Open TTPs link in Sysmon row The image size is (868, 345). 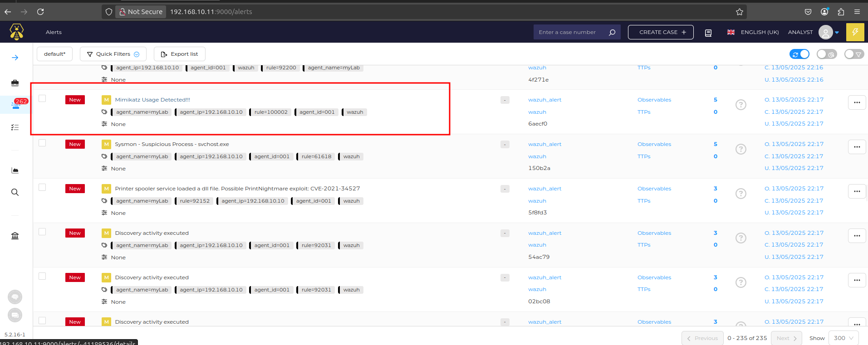(x=644, y=156)
